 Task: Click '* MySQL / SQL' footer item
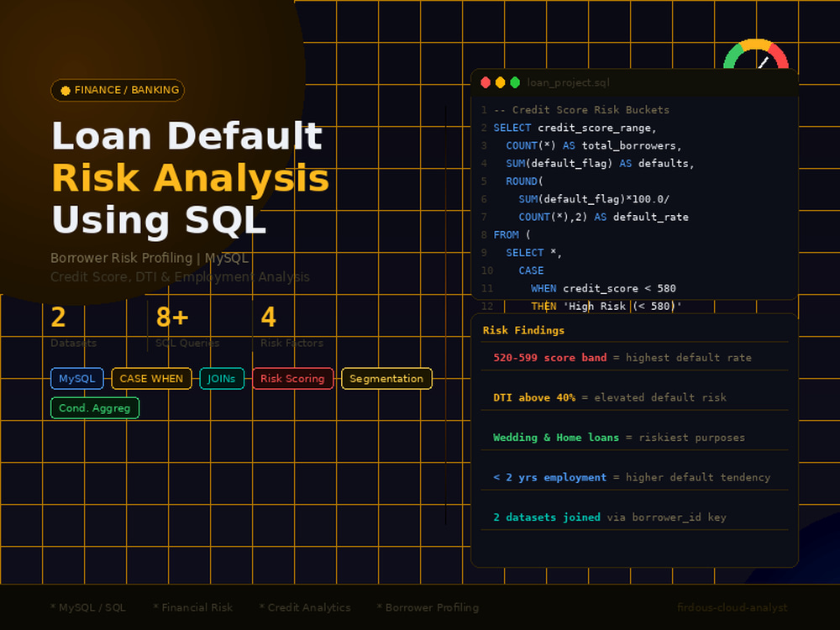click(x=88, y=607)
